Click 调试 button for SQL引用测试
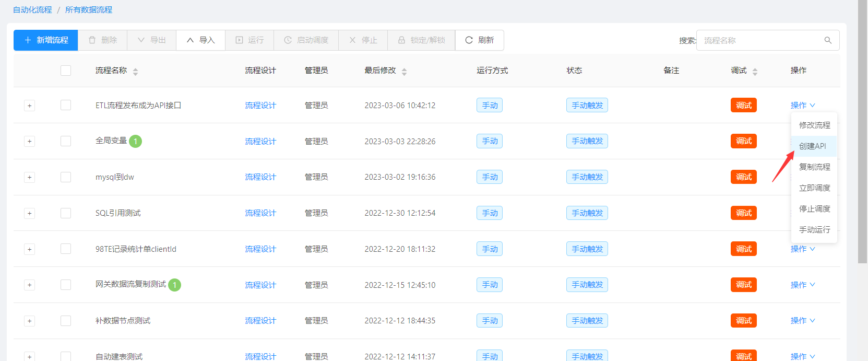 (x=744, y=213)
